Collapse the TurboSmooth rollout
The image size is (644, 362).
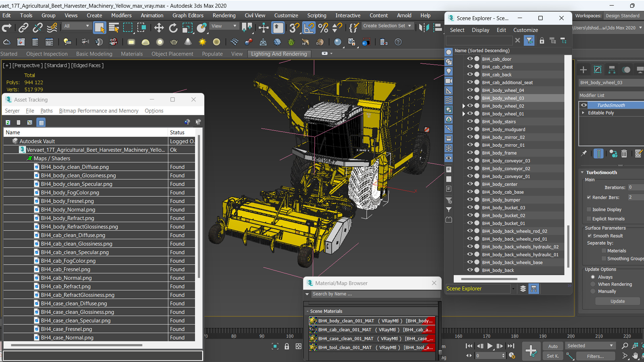click(x=582, y=172)
